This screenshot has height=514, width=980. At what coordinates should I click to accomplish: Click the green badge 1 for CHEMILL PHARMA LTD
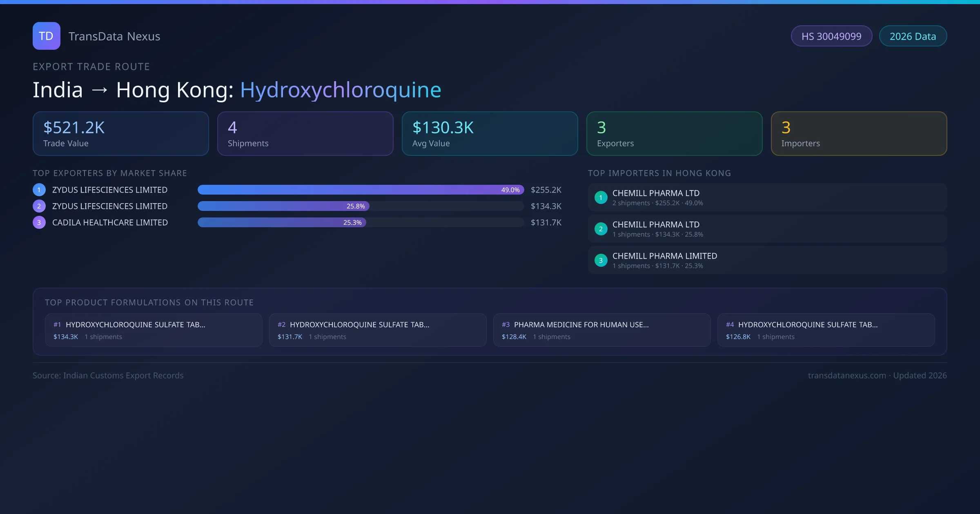pos(601,197)
